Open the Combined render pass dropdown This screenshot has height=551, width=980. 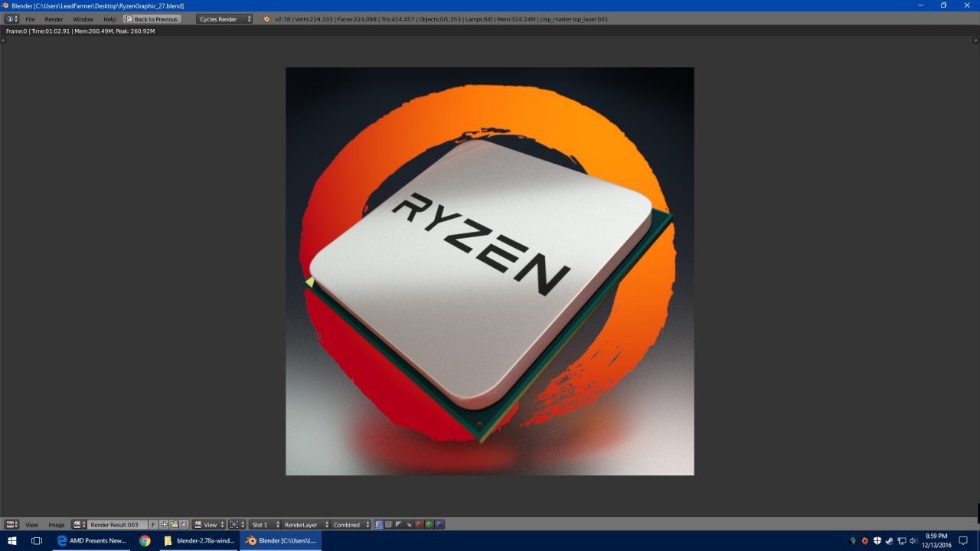click(x=351, y=525)
